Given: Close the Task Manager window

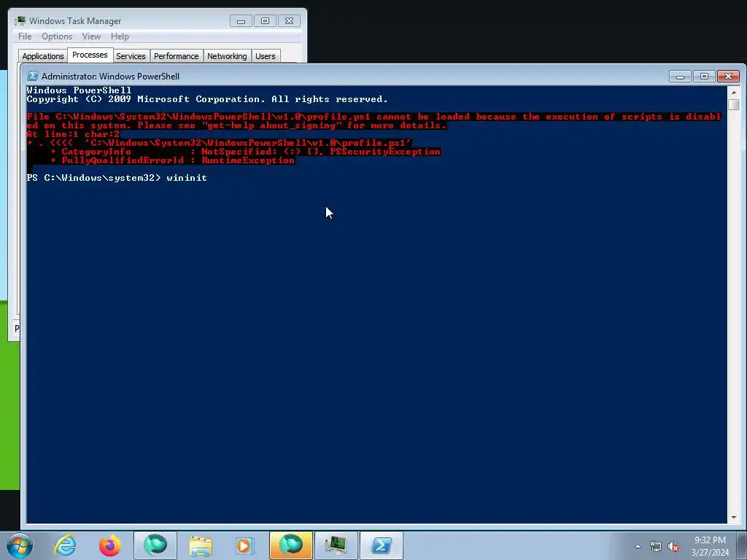Looking at the screenshot, I should pos(289,21).
